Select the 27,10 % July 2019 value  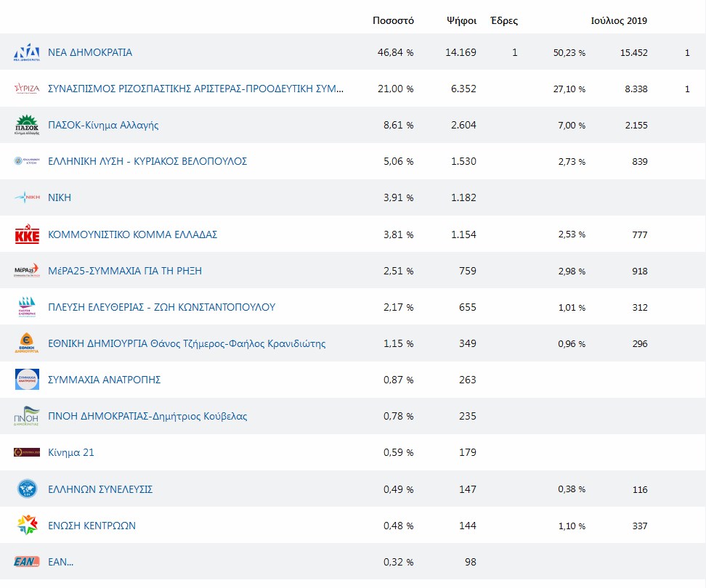569,89
